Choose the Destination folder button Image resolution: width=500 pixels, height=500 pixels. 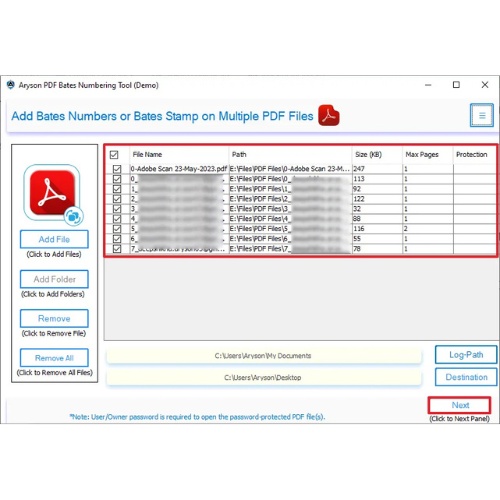click(466, 377)
